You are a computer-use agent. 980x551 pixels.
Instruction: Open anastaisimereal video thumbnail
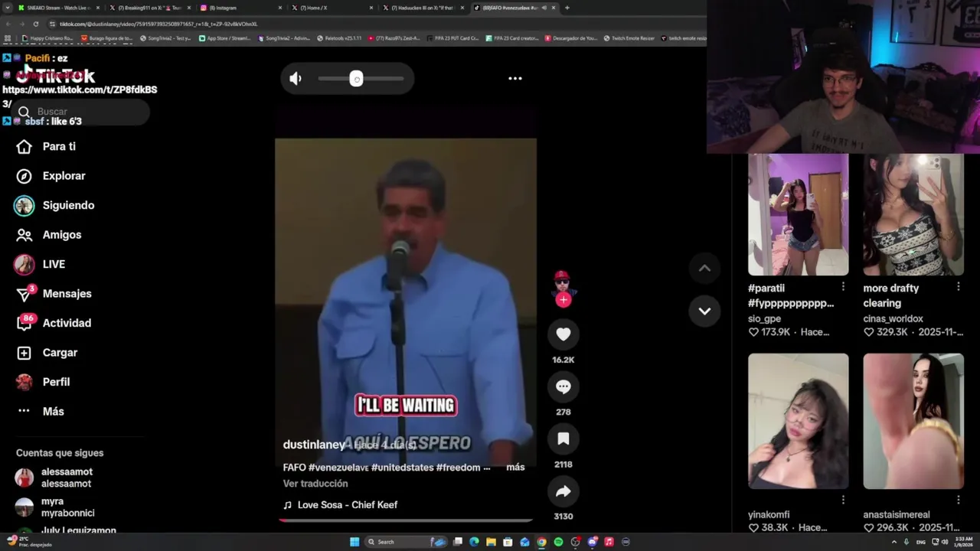tap(913, 421)
